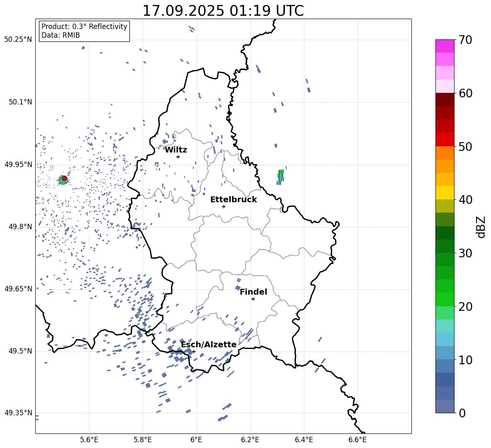Screen dimensions: 491x448
Task: Click the Esch/Alzette city label
Action: 209,345
